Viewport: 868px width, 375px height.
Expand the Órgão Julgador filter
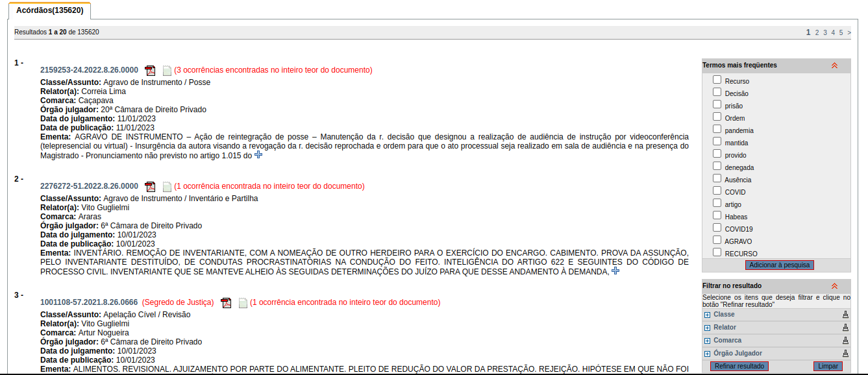tap(708, 354)
